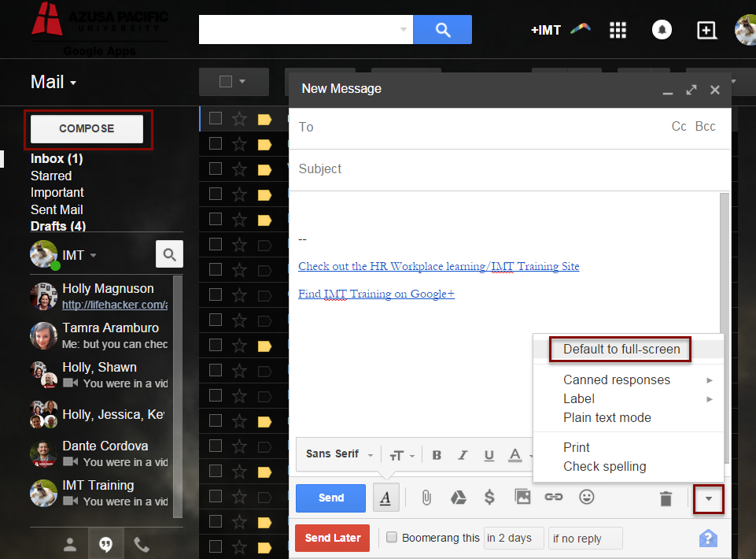Insert files using Google Drive icon
The height and width of the screenshot is (559, 756).
pos(458,498)
